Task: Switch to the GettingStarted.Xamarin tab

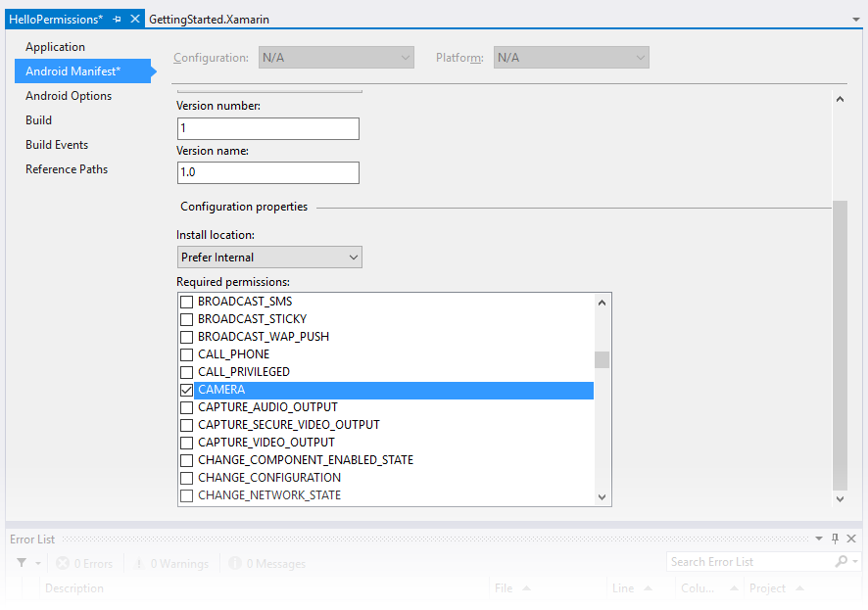Action: pos(210,20)
